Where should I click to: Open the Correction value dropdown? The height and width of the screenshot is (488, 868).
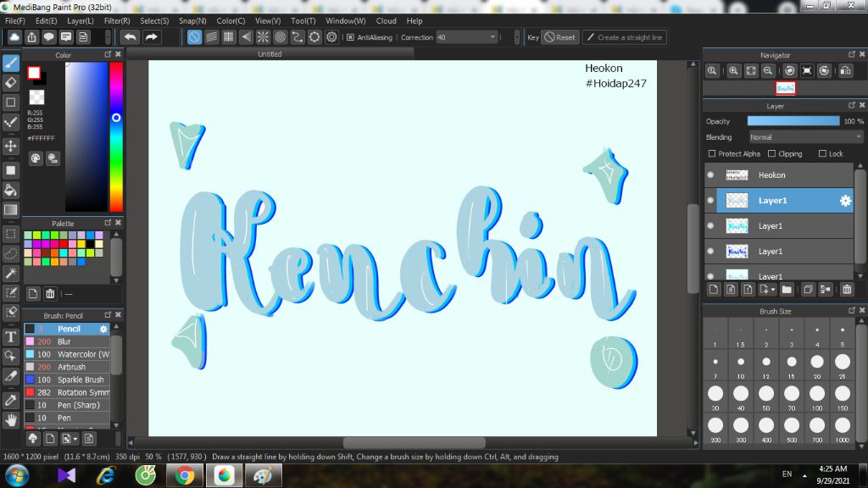[492, 37]
